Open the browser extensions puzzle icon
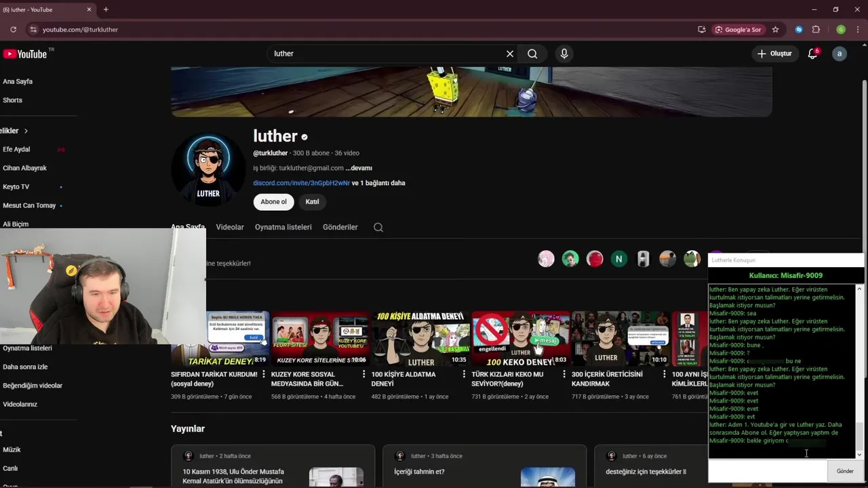The image size is (868, 488). coord(816,30)
